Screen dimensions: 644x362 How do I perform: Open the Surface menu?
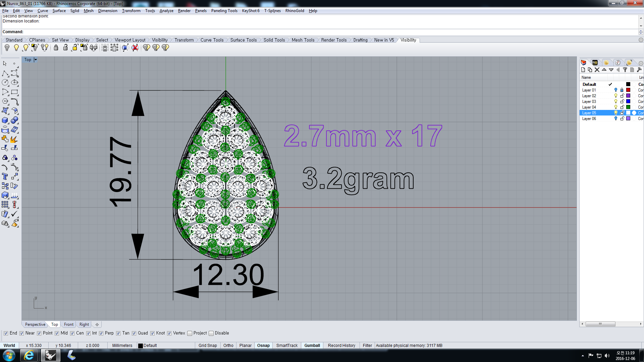[59, 11]
